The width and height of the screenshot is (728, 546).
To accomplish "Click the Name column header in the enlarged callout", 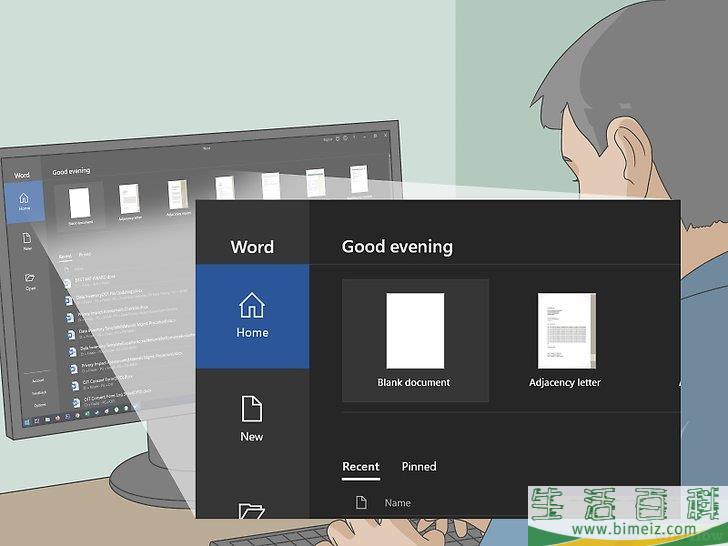I will click(x=397, y=503).
